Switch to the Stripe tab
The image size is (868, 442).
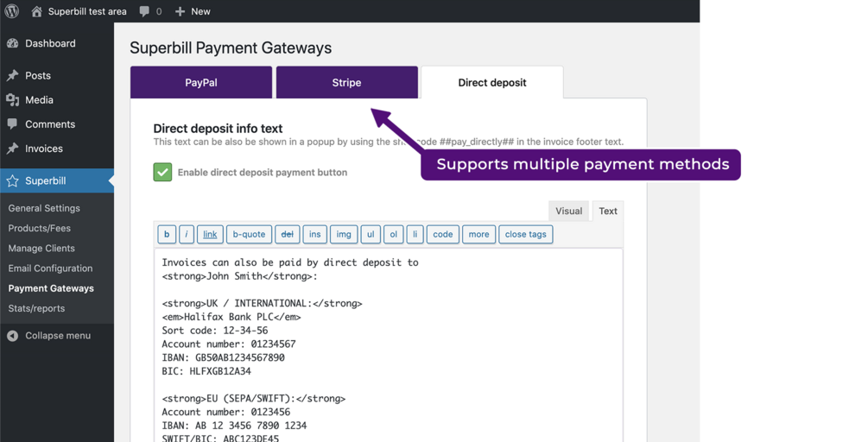click(346, 82)
